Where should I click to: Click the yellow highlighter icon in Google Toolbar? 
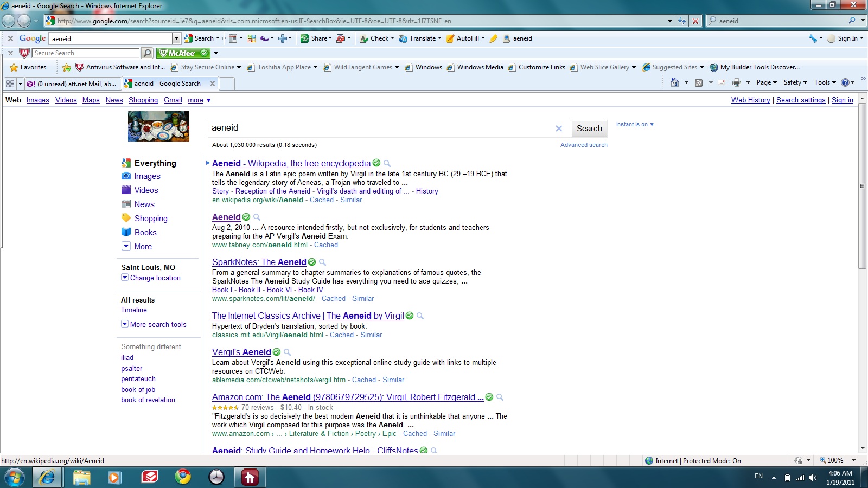click(493, 38)
